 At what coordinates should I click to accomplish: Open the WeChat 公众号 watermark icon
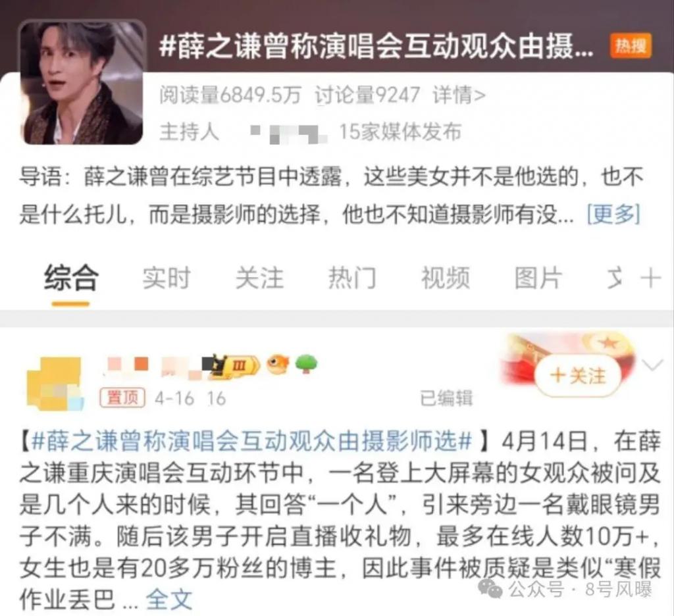pyautogui.click(x=490, y=588)
